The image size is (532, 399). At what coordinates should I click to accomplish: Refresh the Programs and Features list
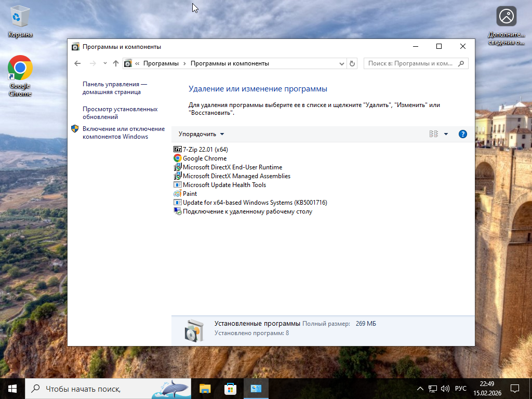(352, 63)
